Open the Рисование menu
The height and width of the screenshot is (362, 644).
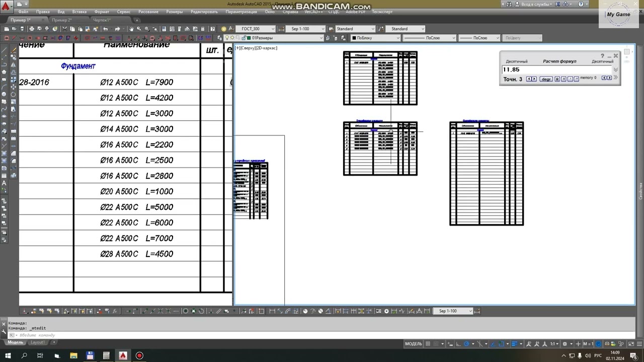pyautogui.click(x=148, y=12)
